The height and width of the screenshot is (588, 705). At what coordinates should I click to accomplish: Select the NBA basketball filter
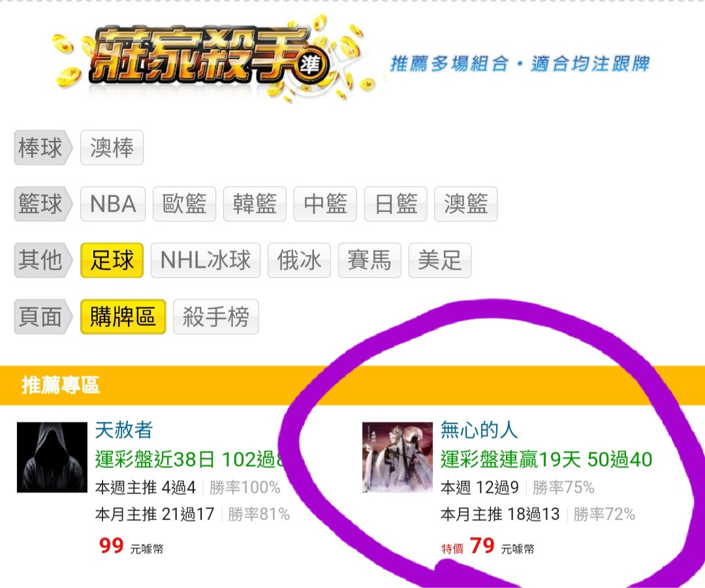pos(113,204)
